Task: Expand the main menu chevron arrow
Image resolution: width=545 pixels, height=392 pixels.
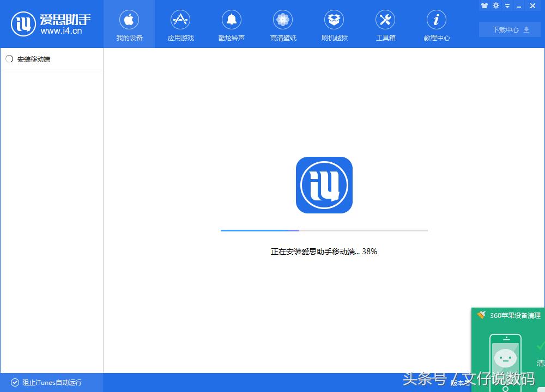Action: point(506,5)
